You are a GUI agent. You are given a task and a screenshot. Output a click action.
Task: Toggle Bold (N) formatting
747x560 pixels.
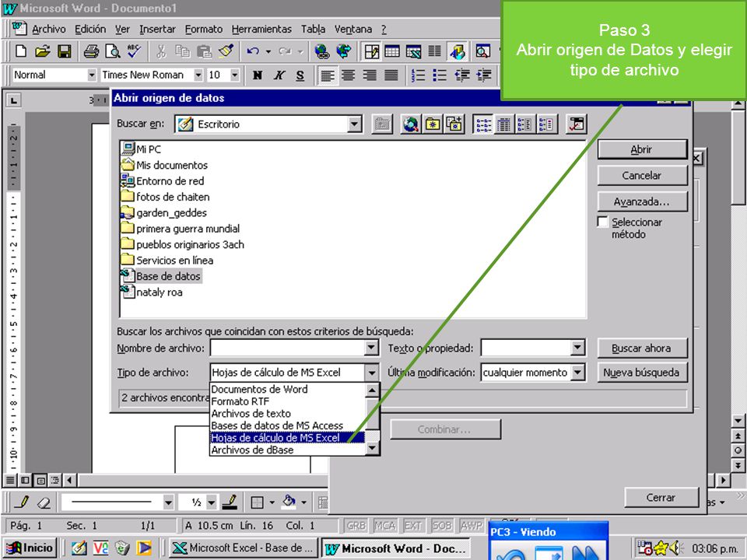(x=258, y=75)
